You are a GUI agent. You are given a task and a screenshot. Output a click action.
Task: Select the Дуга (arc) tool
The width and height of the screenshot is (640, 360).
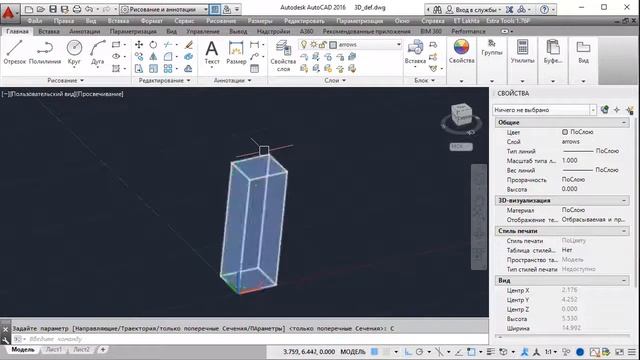(x=98, y=52)
